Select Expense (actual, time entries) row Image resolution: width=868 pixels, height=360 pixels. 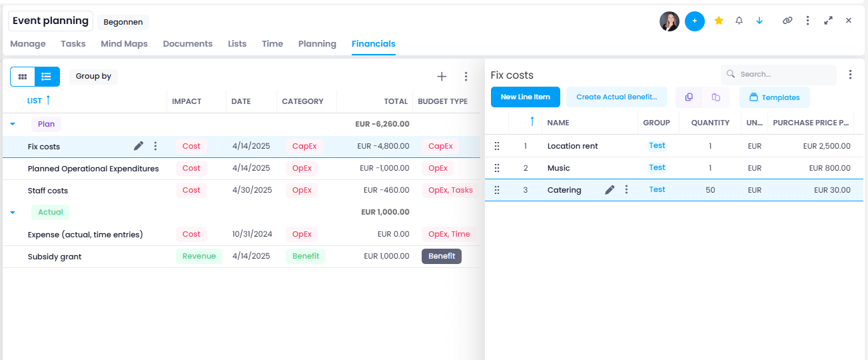241,235
